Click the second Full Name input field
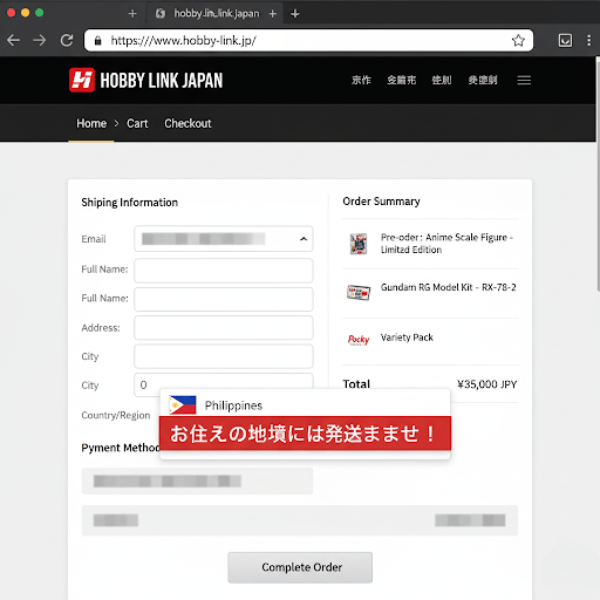 [x=223, y=299]
